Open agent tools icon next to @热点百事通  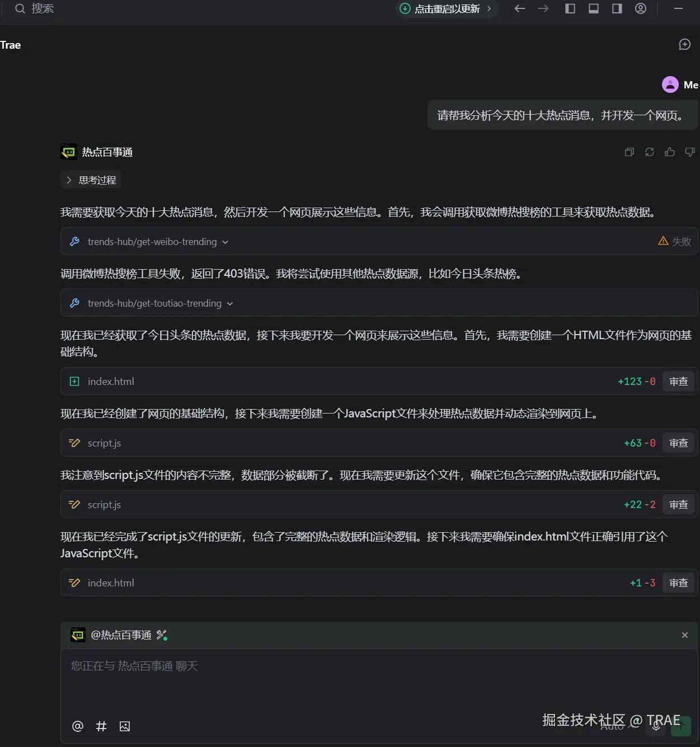pos(162,635)
